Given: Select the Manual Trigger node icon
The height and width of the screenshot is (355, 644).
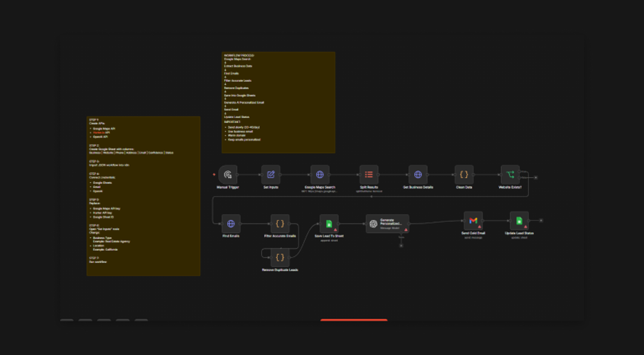Looking at the screenshot, I should (x=228, y=174).
